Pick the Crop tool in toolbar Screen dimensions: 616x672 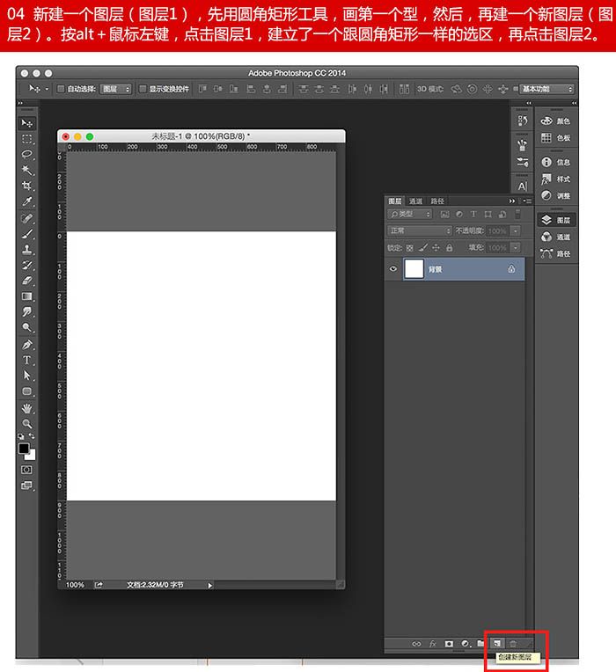[x=27, y=186]
